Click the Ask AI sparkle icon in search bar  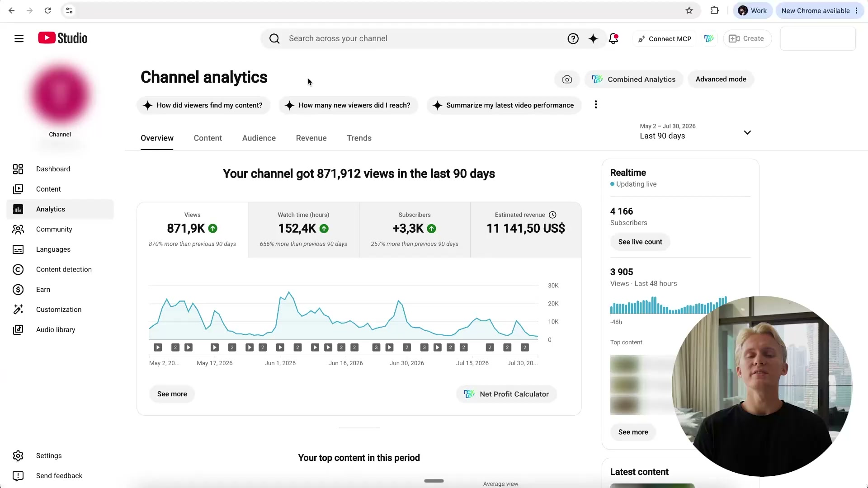pyautogui.click(x=593, y=39)
